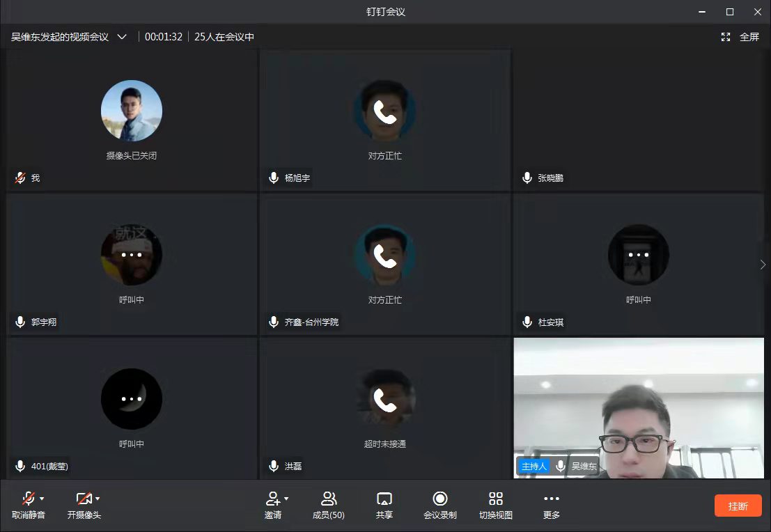This screenshot has height=532, width=771.
Task: Click the 邀请 invite icon
Action: click(272, 499)
